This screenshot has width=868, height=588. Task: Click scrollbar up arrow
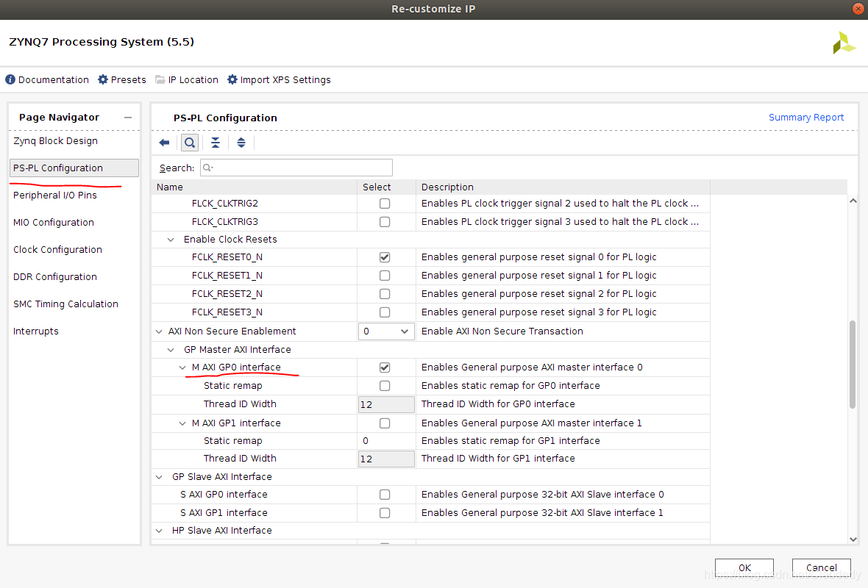(x=853, y=201)
